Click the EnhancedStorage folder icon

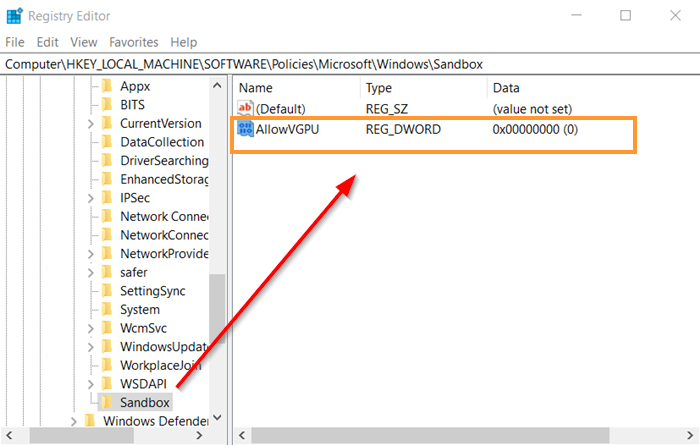(107, 179)
